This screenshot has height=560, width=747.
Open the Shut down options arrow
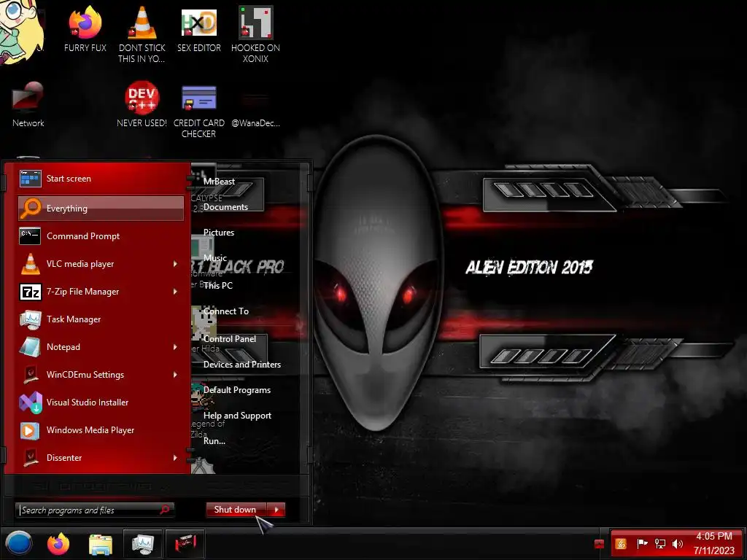276,510
